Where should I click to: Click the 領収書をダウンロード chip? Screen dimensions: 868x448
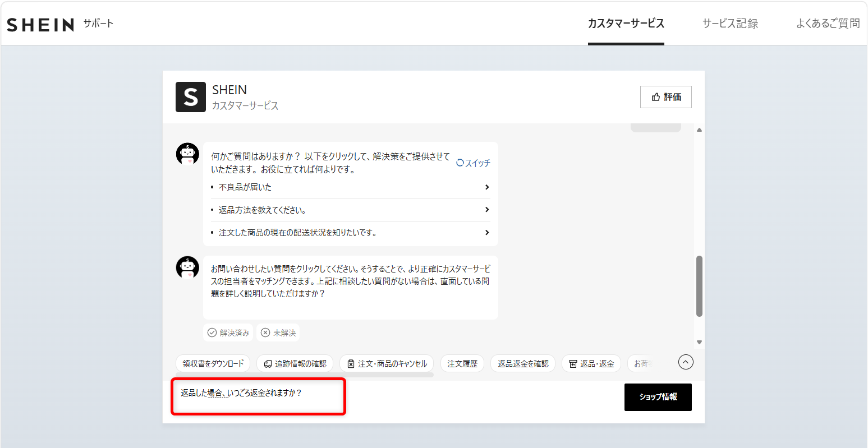click(213, 363)
